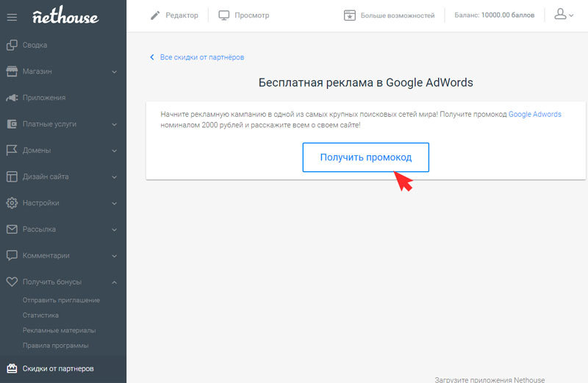Open the user profile icon menu

(560, 14)
